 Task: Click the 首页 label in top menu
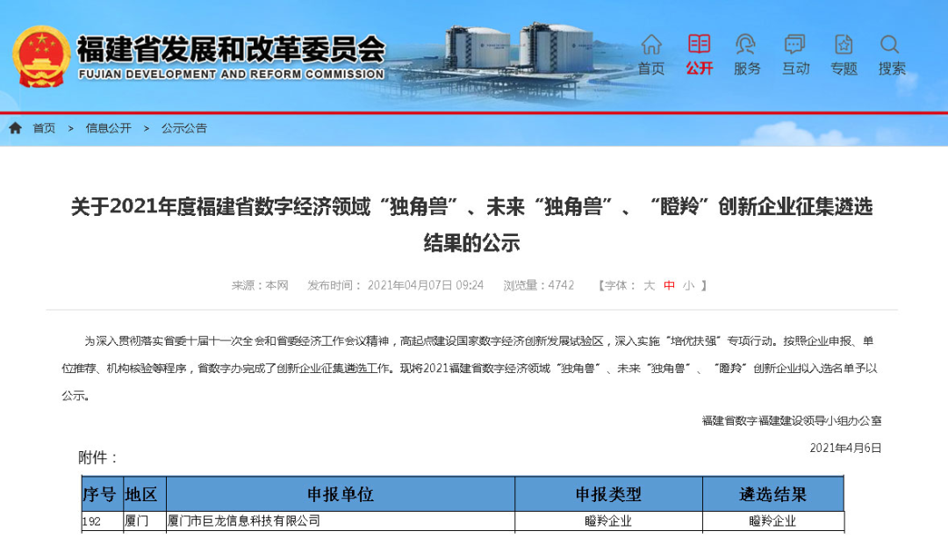(x=651, y=68)
